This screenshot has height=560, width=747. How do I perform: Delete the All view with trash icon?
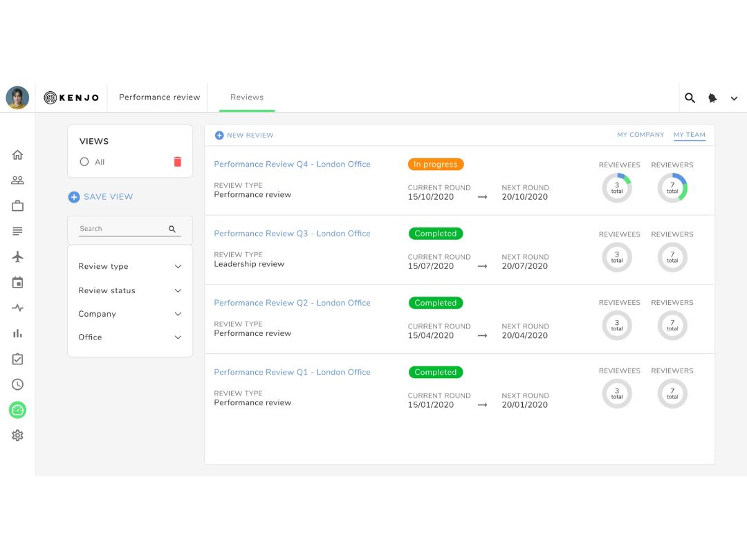178,162
